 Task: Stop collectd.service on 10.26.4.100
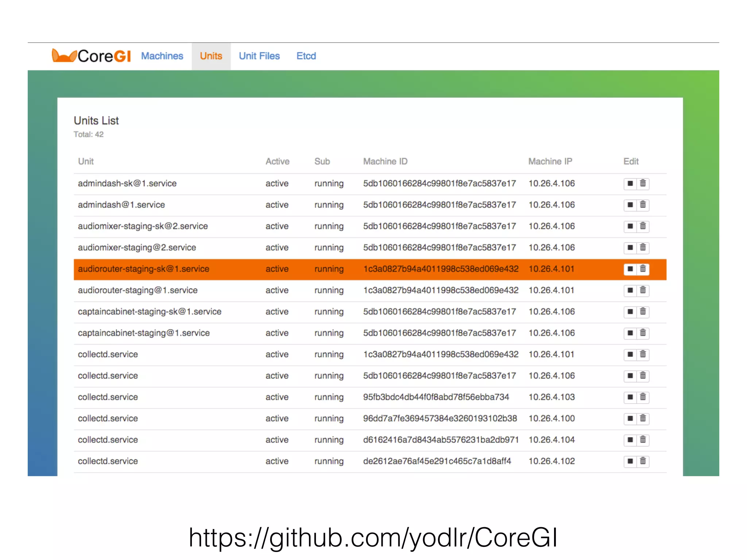tap(630, 419)
